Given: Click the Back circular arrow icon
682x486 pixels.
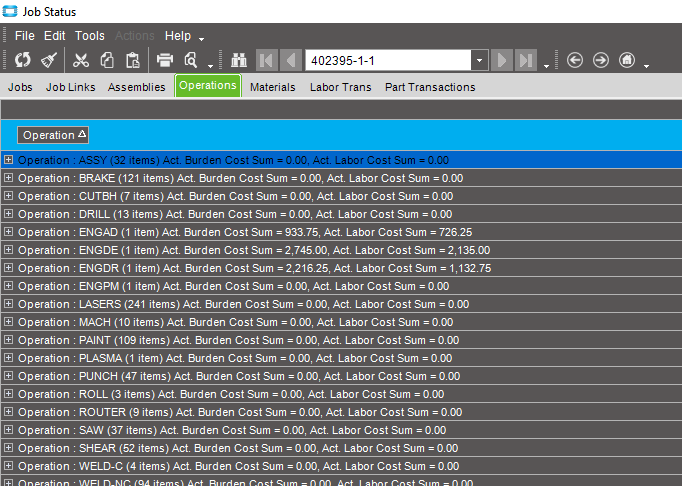Looking at the screenshot, I should [x=575, y=60].
